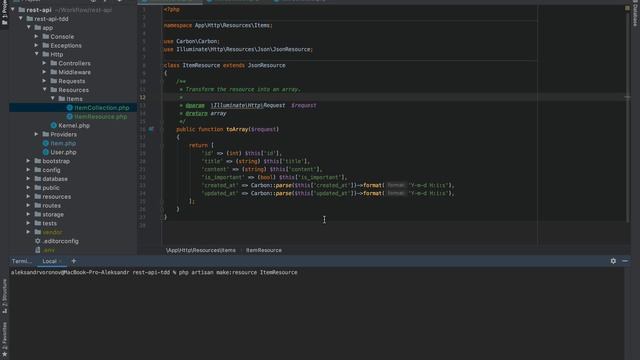Expand the bootstrap folder arrow
Screen dimensions: 640x360
coord(29,161)
